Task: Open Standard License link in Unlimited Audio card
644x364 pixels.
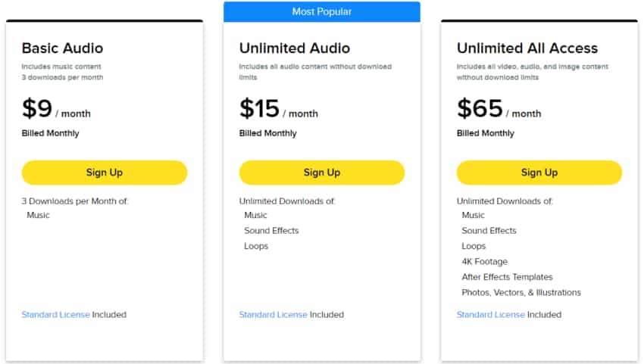Action: tap(273, 315)
